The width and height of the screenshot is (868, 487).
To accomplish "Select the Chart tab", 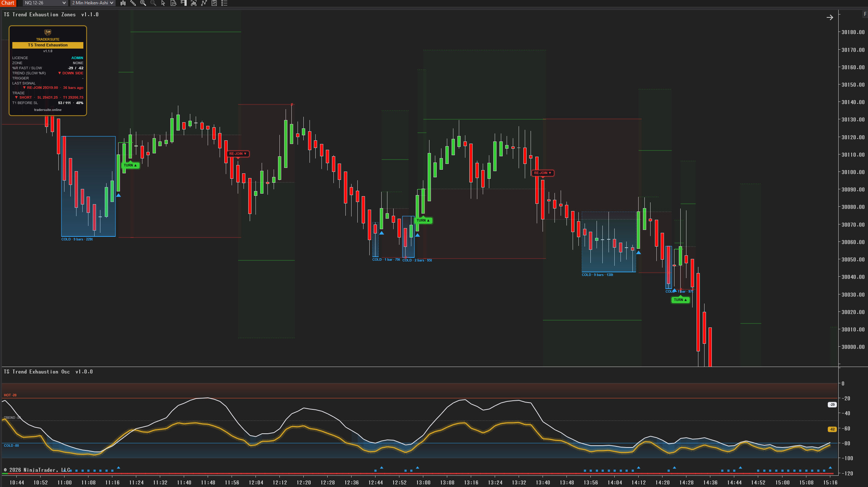I will click(8, 3).
